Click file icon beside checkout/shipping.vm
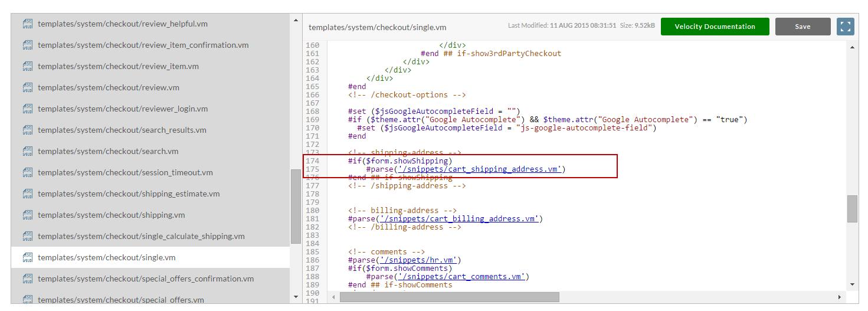 27,215
